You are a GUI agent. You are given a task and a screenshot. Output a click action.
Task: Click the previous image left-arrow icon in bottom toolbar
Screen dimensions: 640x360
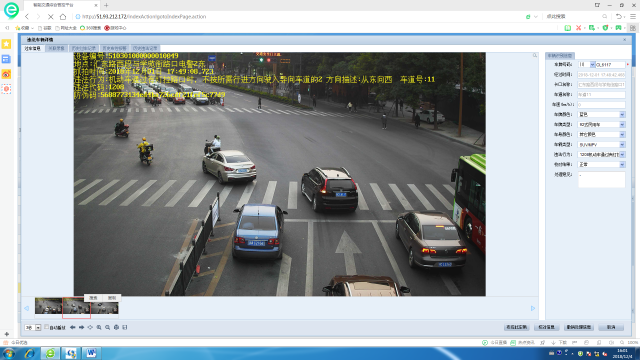coord(72,327)
